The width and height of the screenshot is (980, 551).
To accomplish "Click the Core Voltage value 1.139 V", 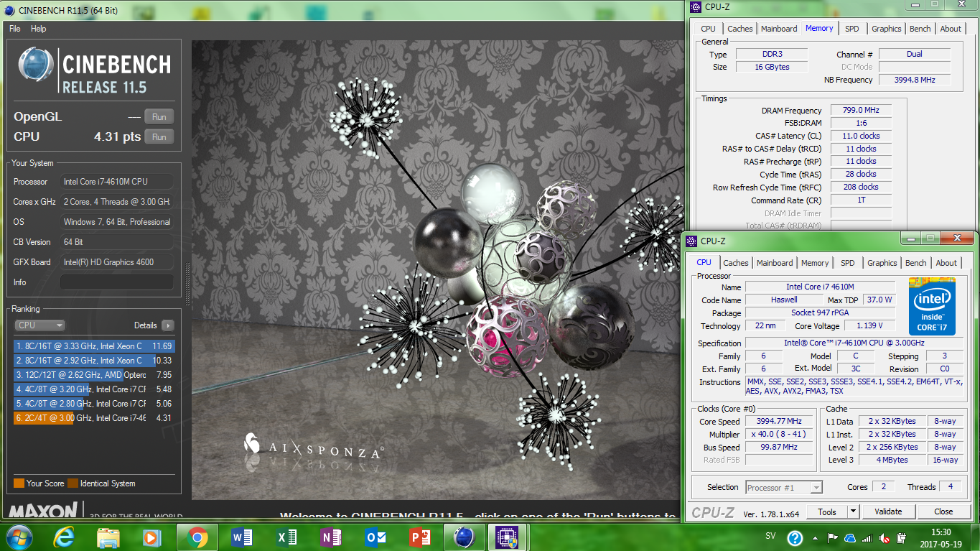I will tap(869, 325).
